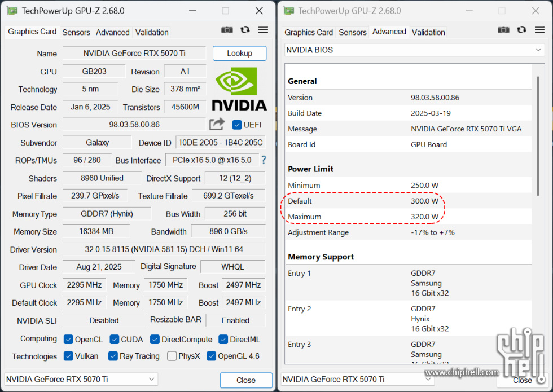
Task: Click the GPU-Z app icon in left title bar
Action: 12,11
